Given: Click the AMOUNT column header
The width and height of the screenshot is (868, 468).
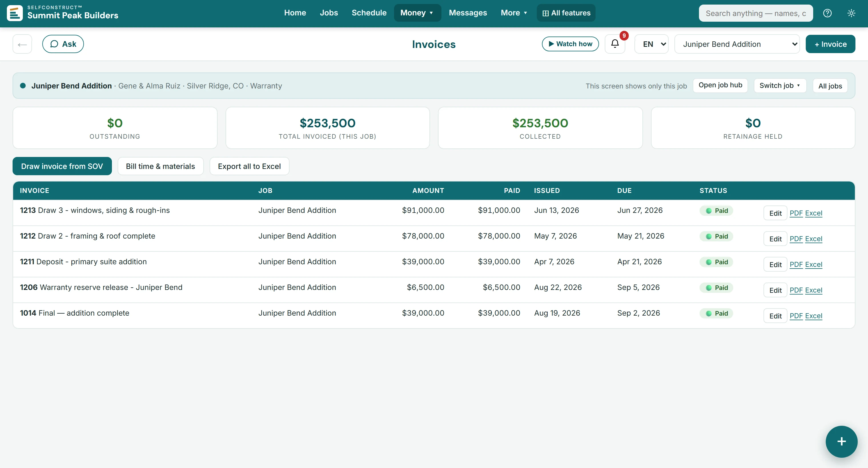Looking at the screenshot, I should pyautogui.click(x=428, y=191).
